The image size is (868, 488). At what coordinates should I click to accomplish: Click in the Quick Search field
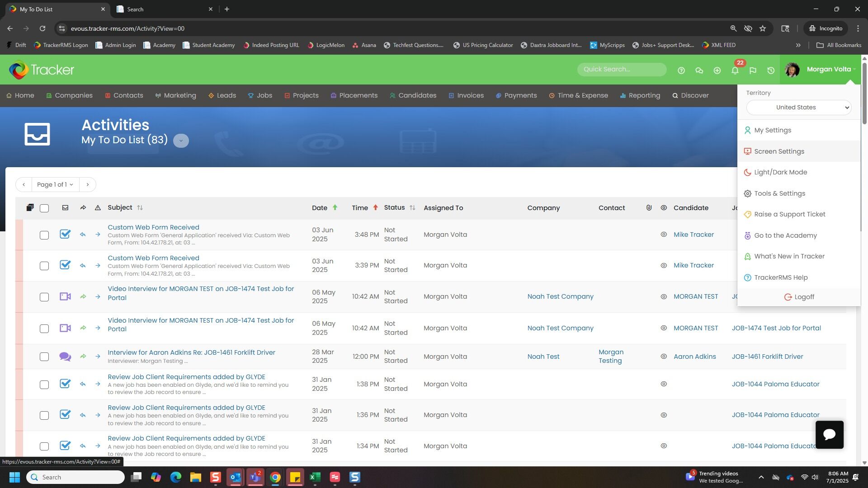(x=621, y=69)
